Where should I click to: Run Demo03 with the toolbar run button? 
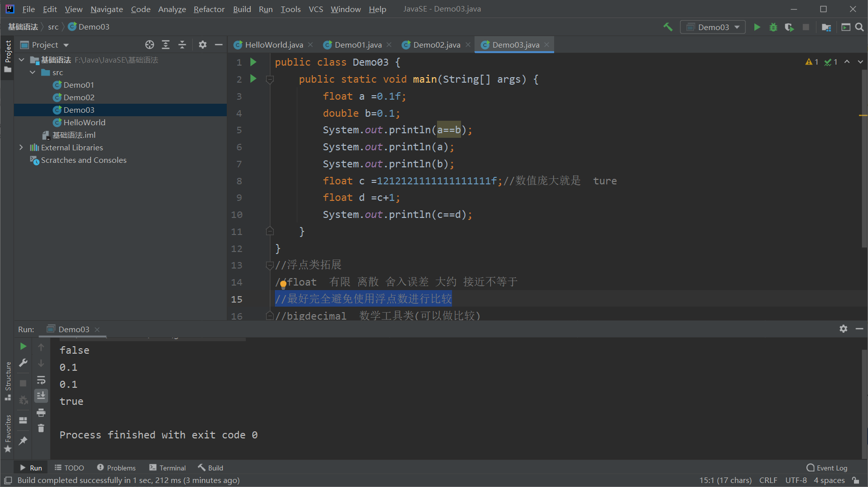pyautogui.click(x=757, y=27)
